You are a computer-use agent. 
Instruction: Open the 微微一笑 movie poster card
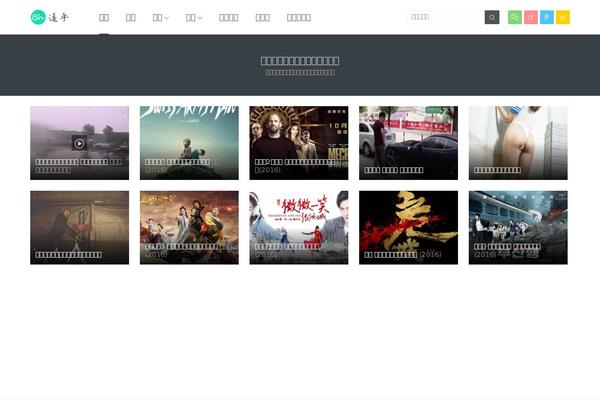(299, 227)
